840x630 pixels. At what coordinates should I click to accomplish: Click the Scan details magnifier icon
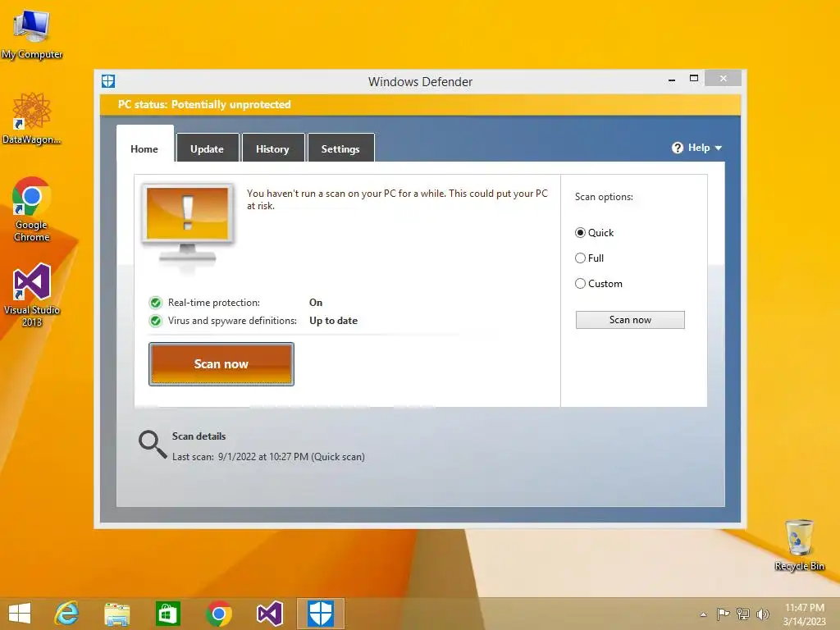point(153,445)
